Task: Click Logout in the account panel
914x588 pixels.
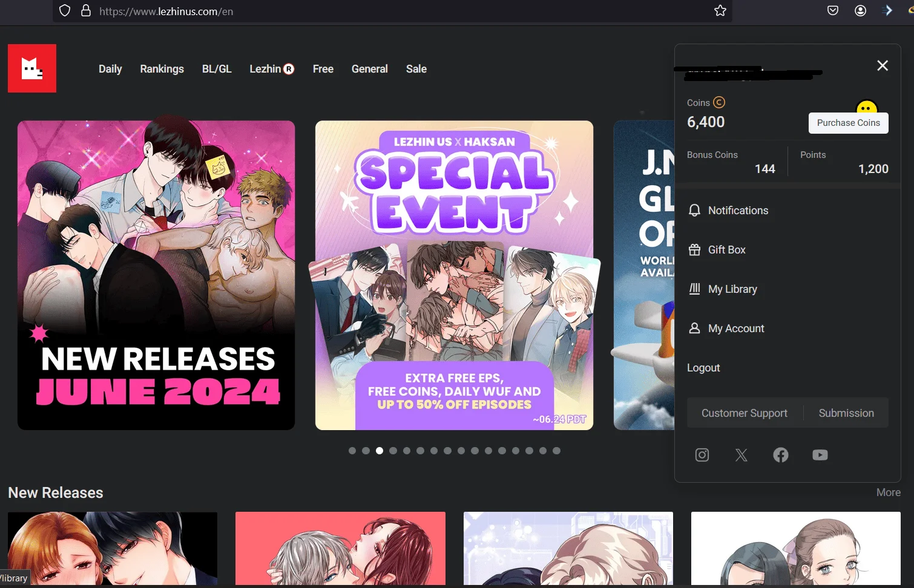Action: 703,368
